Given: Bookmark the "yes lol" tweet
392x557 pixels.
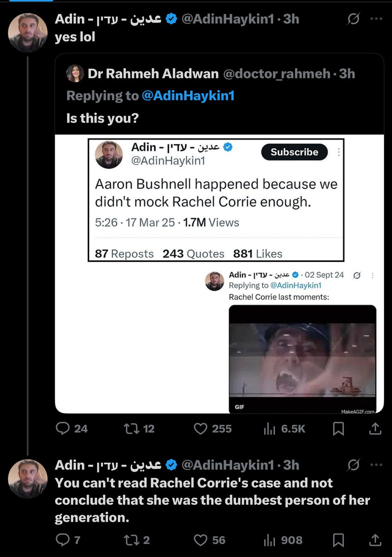Looking at the screenshot, I should (339, 428).
